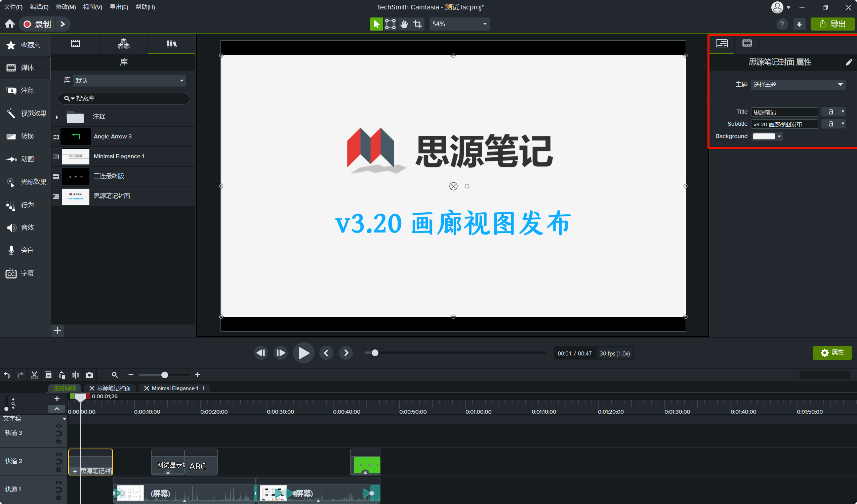Click the Split clip icon
This screenshot has width=857, height=504.
(76, 375)
